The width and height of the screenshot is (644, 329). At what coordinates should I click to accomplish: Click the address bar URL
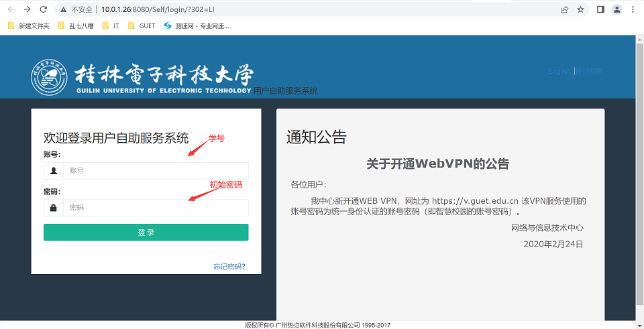tap(158, 10)
